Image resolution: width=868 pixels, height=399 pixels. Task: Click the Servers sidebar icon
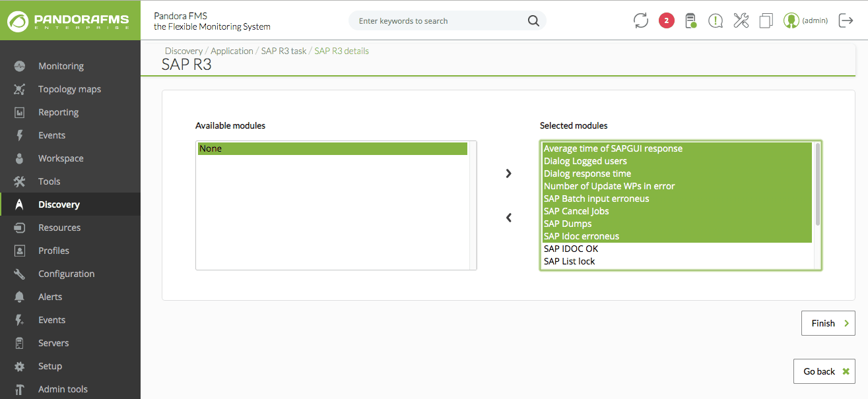[x=20, y=343]
